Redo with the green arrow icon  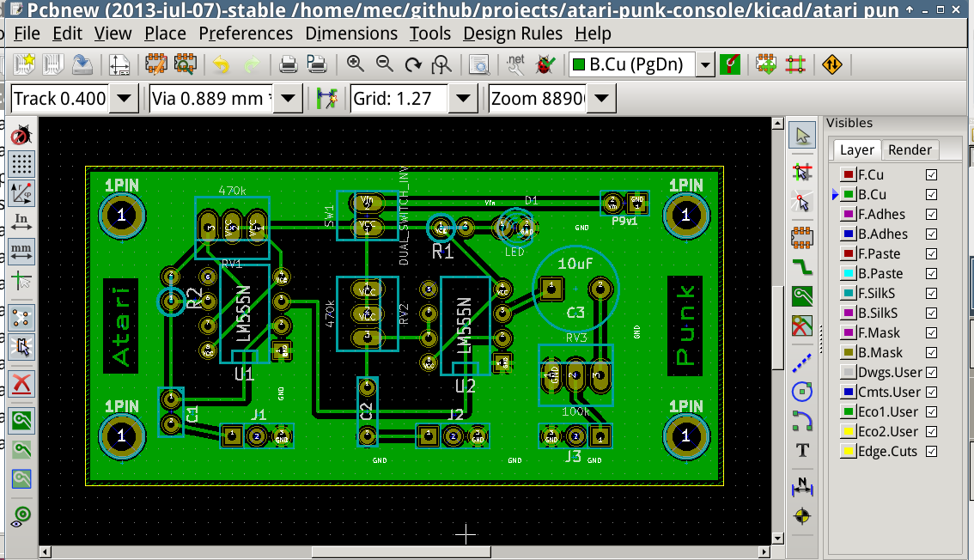click(x=251, y=64)
